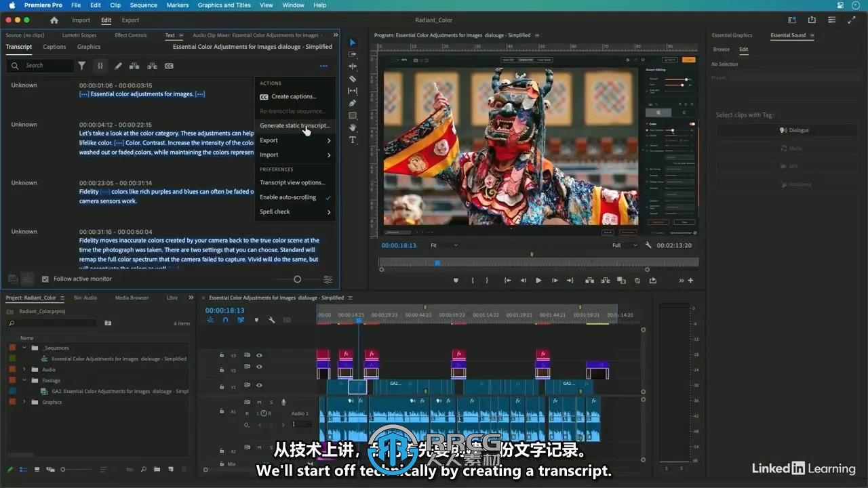Select the Track Select Forward tool
Image resolution: width=868 pixels, height=488 pixels.
[353, 54]
